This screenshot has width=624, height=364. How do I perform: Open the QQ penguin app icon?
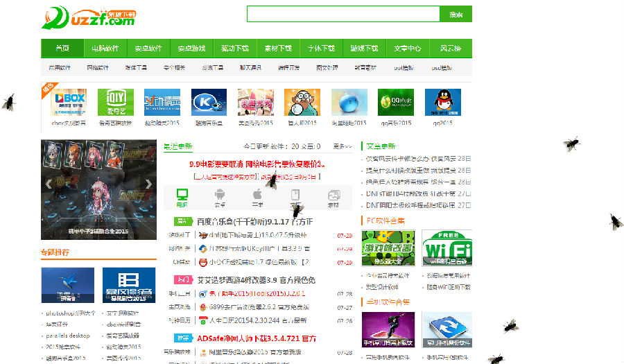[442, 102]
